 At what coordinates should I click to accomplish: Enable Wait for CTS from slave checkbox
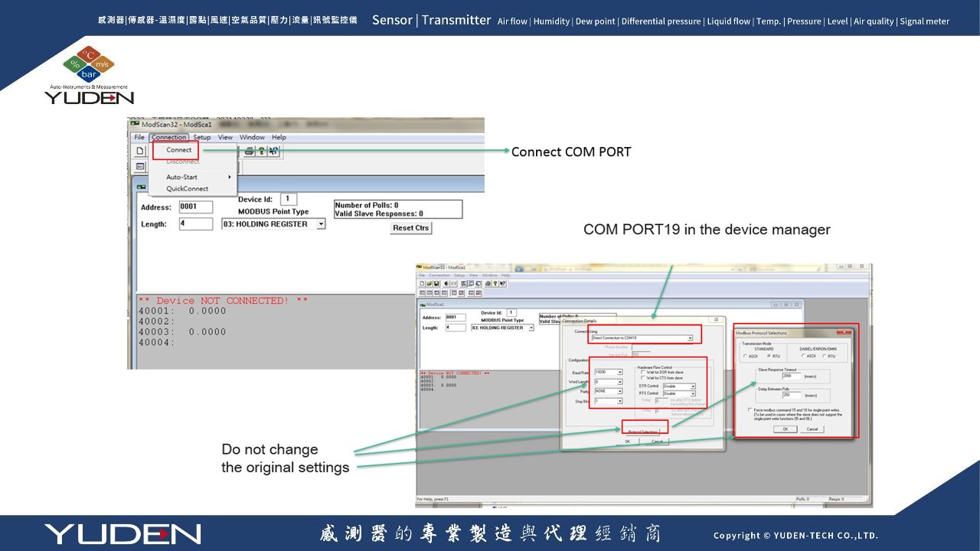(642, 377)
